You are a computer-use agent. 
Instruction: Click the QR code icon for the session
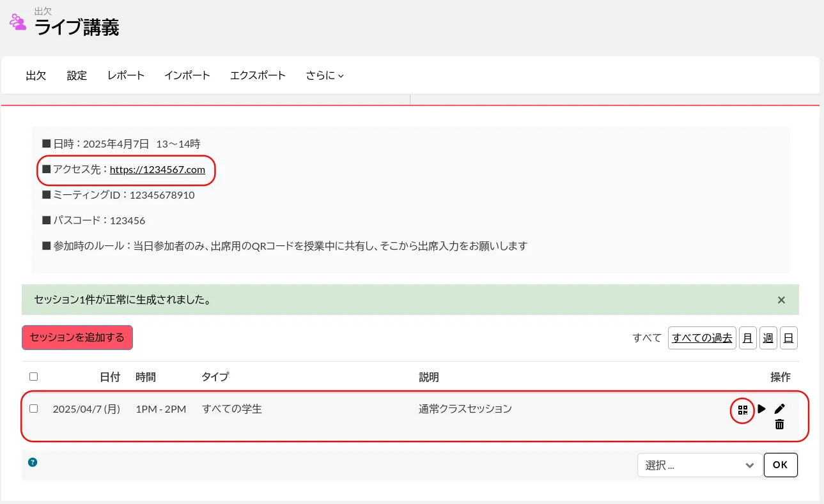[742, 409]
